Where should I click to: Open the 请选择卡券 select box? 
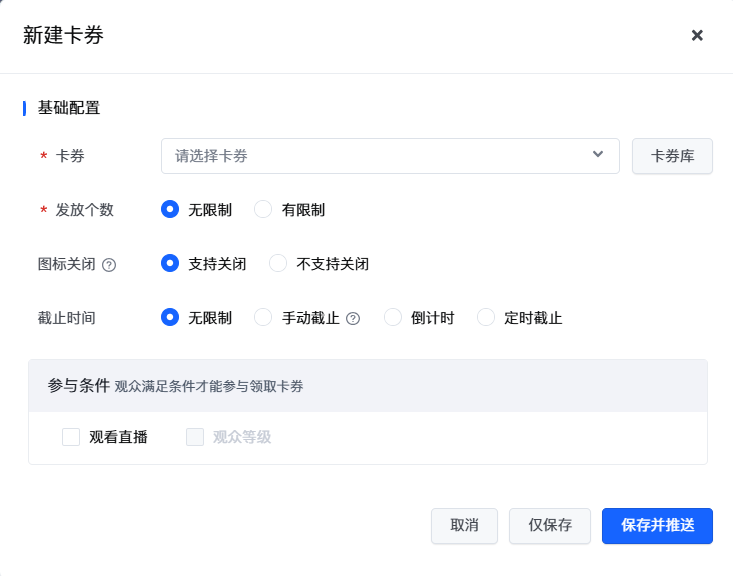(380, 156)
